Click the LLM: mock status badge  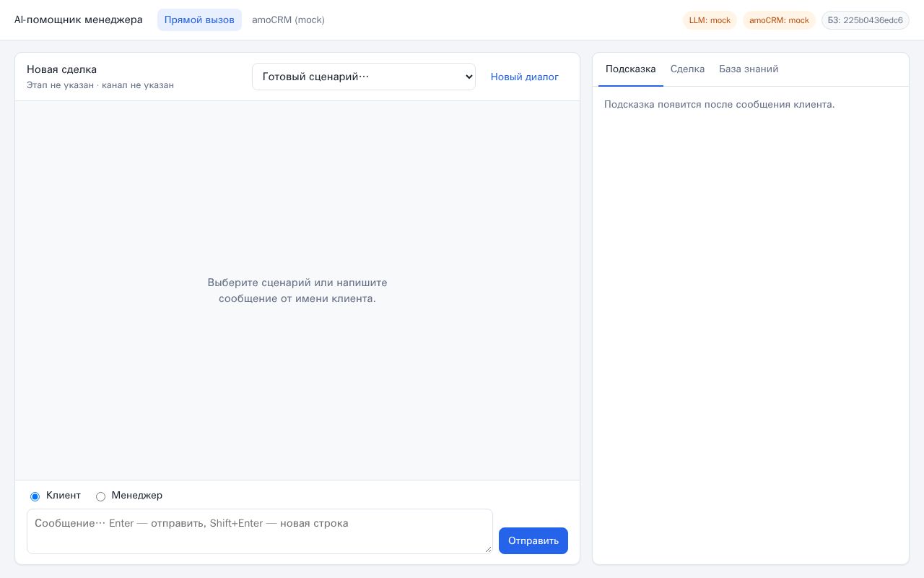click(710, 20)
